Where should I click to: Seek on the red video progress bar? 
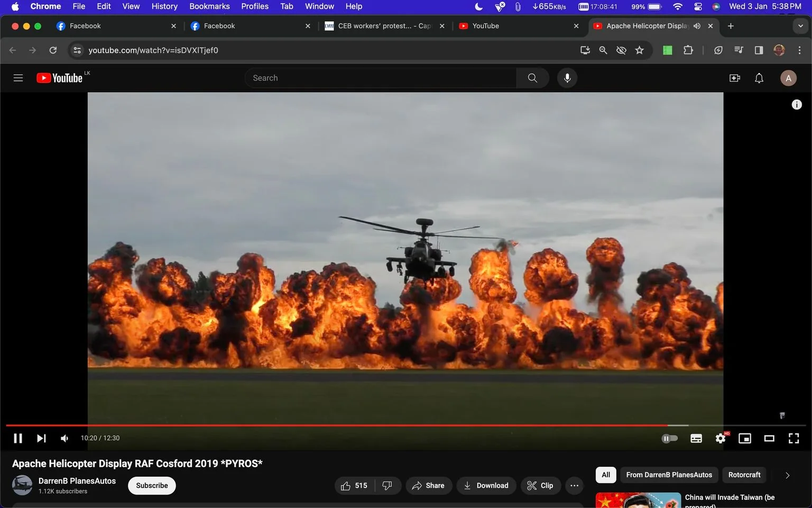click(406, 425)
